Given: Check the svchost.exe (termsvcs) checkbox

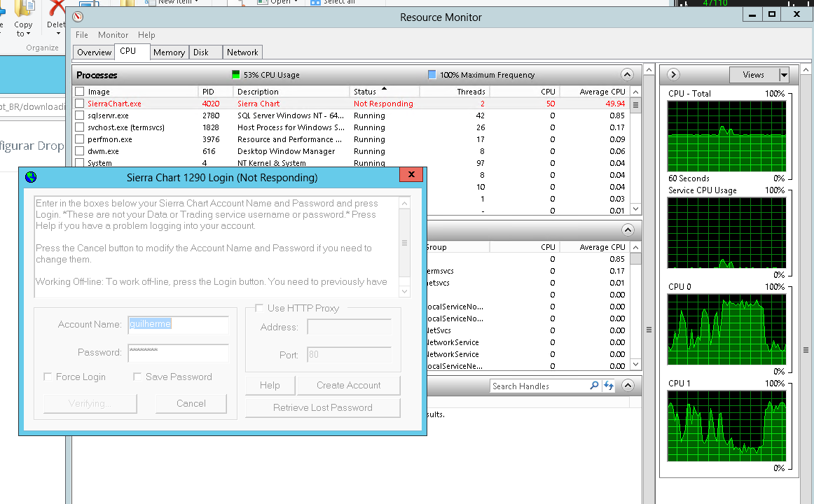Looking at the screenshot, I should (79, 127).
